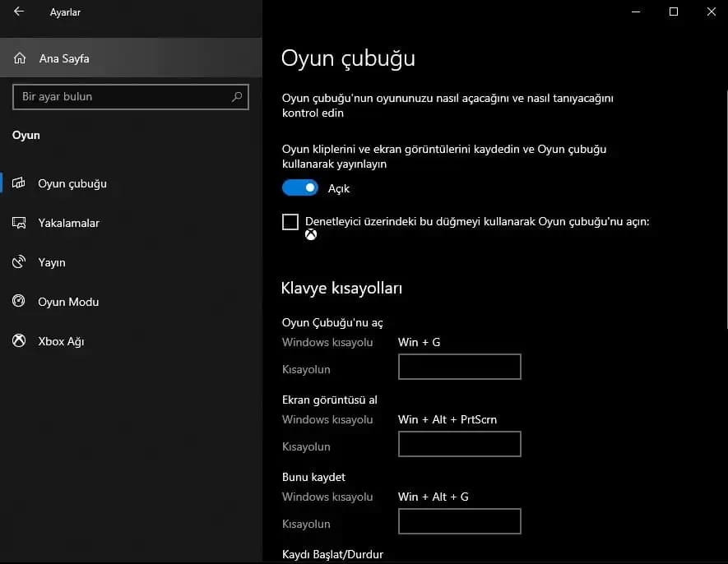Turn off the Açık game bar toggle
The width and height of the screenshot is (728, 564).
300,188
